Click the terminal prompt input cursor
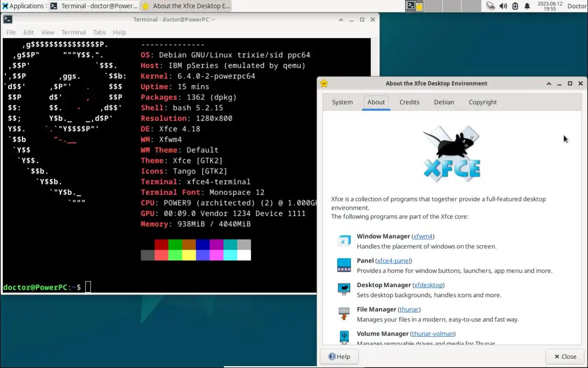 tap(88, 287)
